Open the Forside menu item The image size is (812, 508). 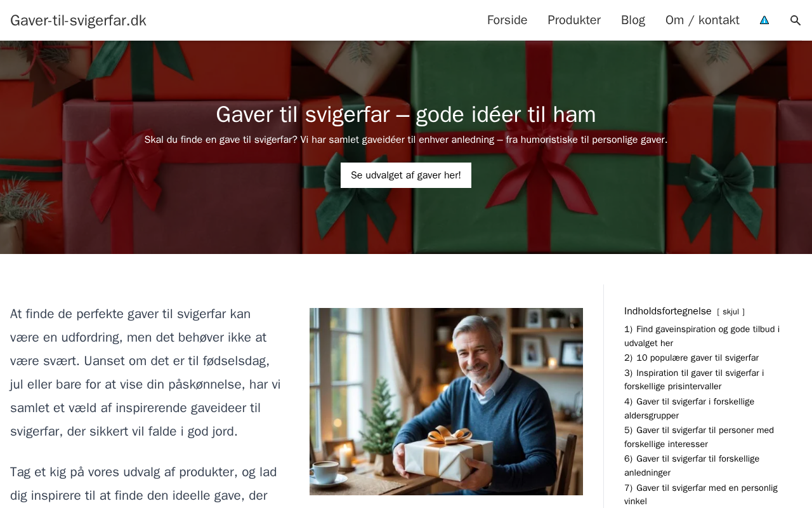point(507,20)
